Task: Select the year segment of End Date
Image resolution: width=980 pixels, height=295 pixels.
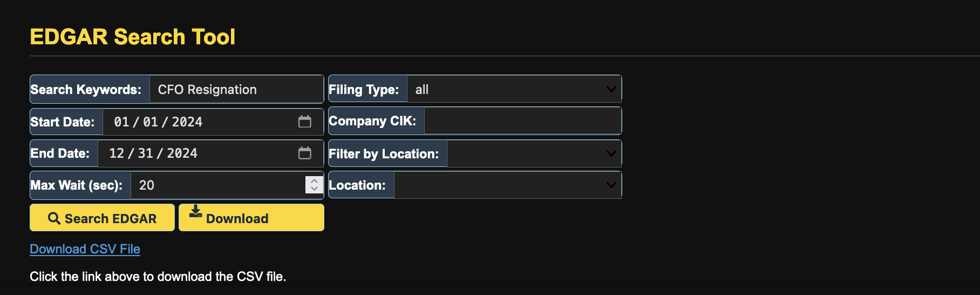Action: [182, 153]
